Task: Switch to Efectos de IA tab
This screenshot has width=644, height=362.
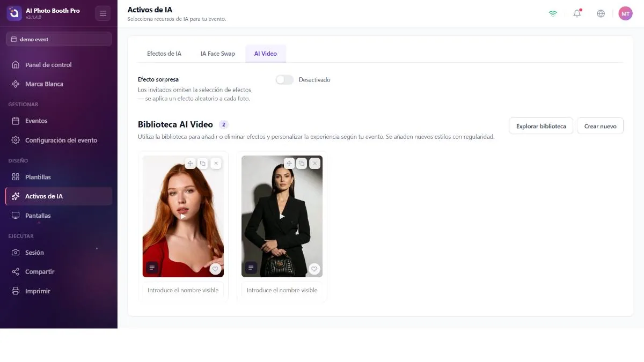Action: [x=164, y=54]
